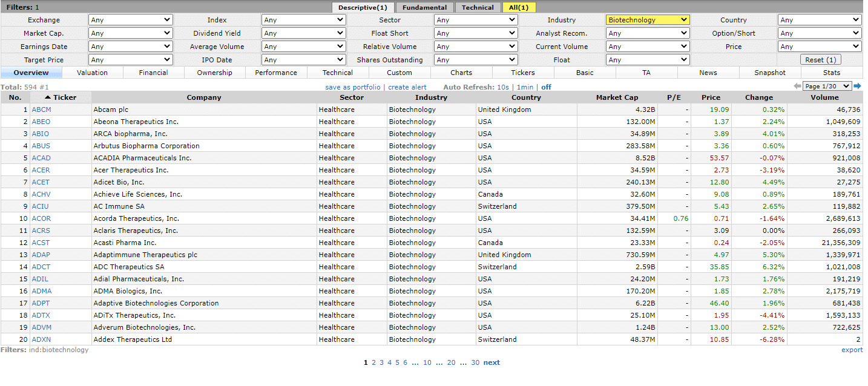Expand the Float Short filter dropdown
The width and height of the screenshot is (868, 386).
[476, 33]
